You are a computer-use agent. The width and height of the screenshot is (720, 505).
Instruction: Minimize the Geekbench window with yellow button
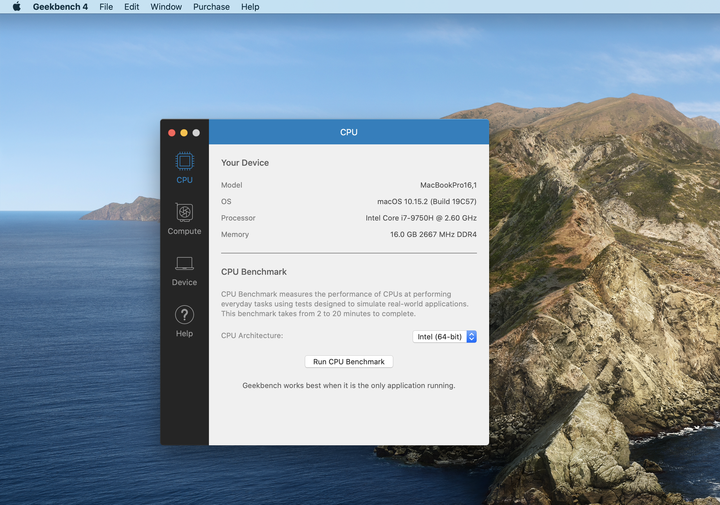pos(184,133)
